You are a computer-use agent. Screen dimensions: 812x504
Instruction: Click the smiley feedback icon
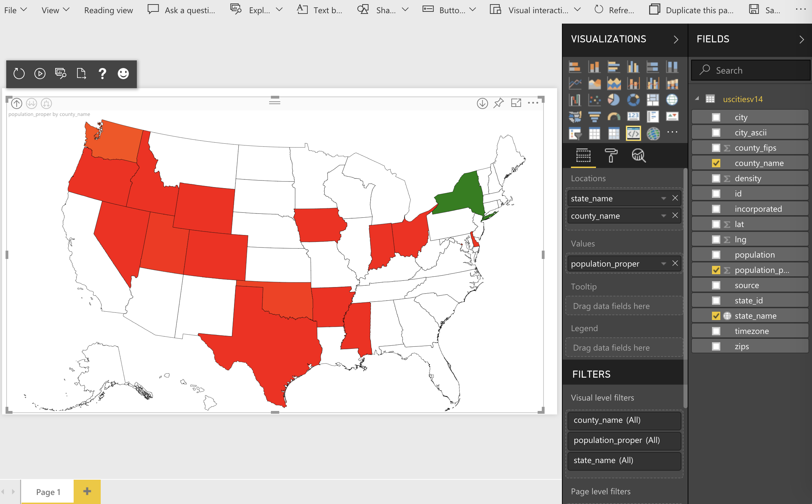(123, 74)
